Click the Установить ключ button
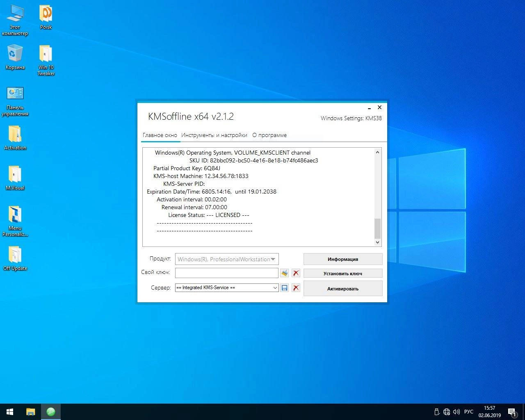The height and width of the screenshot is (420, 525). coord(343,274)
